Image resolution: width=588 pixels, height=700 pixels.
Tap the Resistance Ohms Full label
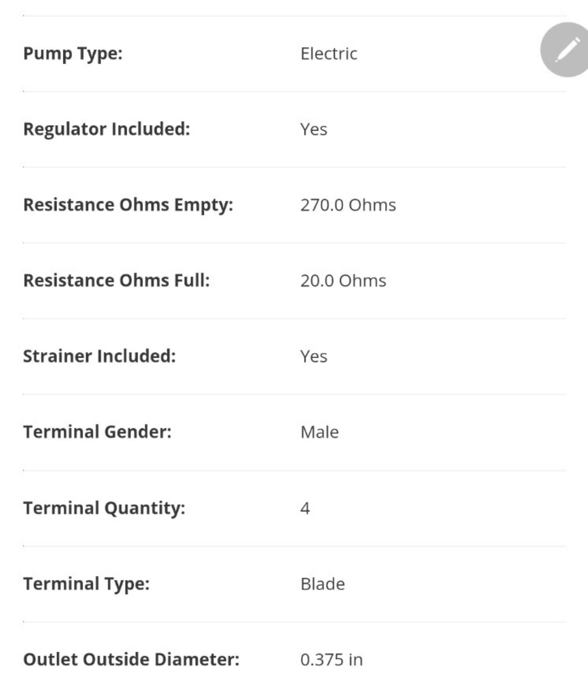pos(116,281)
